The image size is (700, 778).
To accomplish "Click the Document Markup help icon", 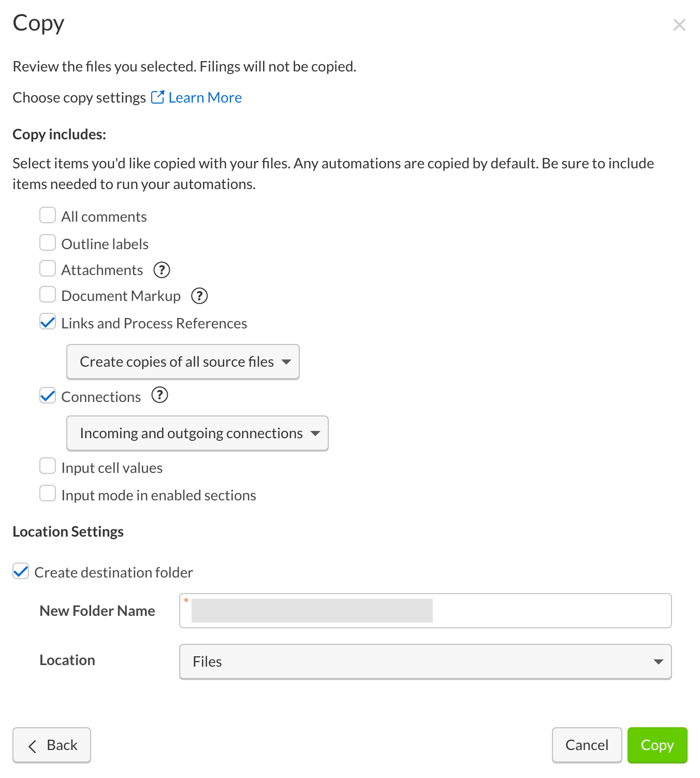I will [199, 296].
